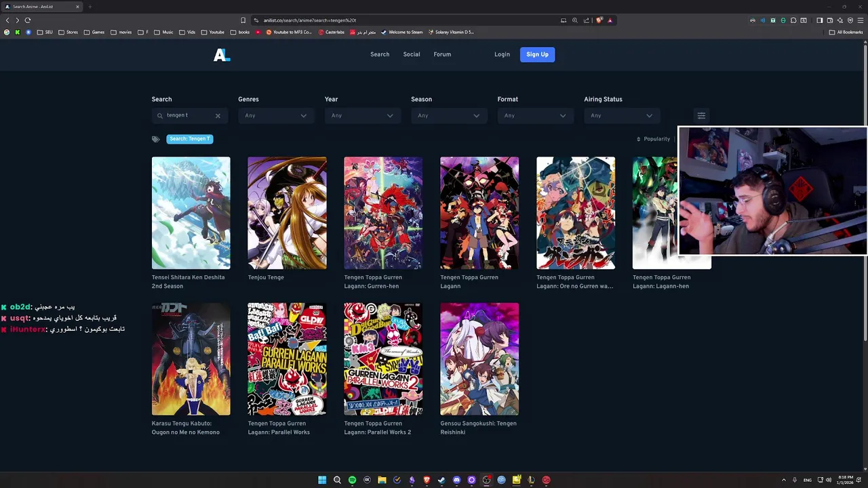Clear the search text with the X icon
This screenshot has width=868, height=488.
(218, 116)
